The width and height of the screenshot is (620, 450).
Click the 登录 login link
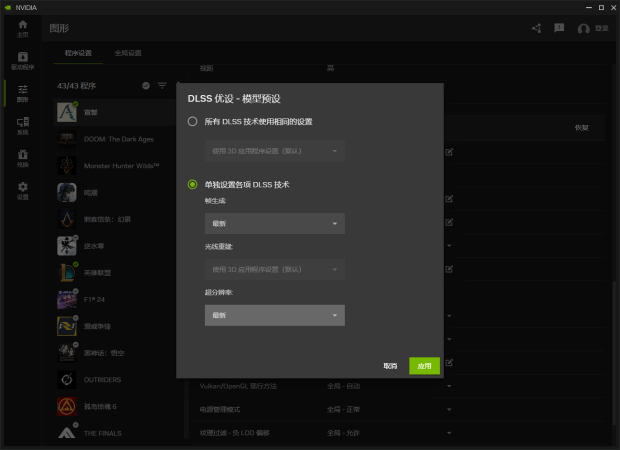[x=602, y=28]
